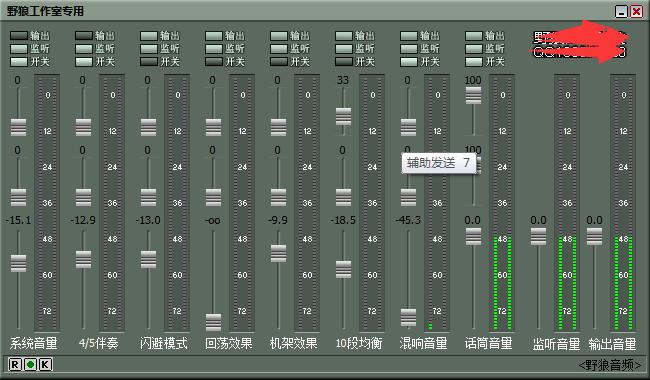Click the 闪避模式 main fader at -13.0
The image size is (650, 380).
[x=148, y=259]
